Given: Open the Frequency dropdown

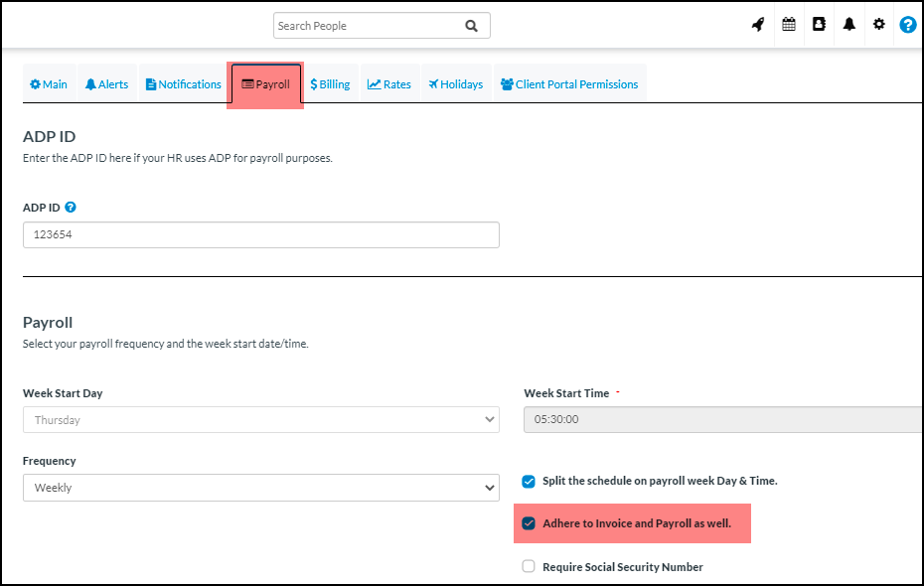Looking at the screenshot, I should point(261,488).
